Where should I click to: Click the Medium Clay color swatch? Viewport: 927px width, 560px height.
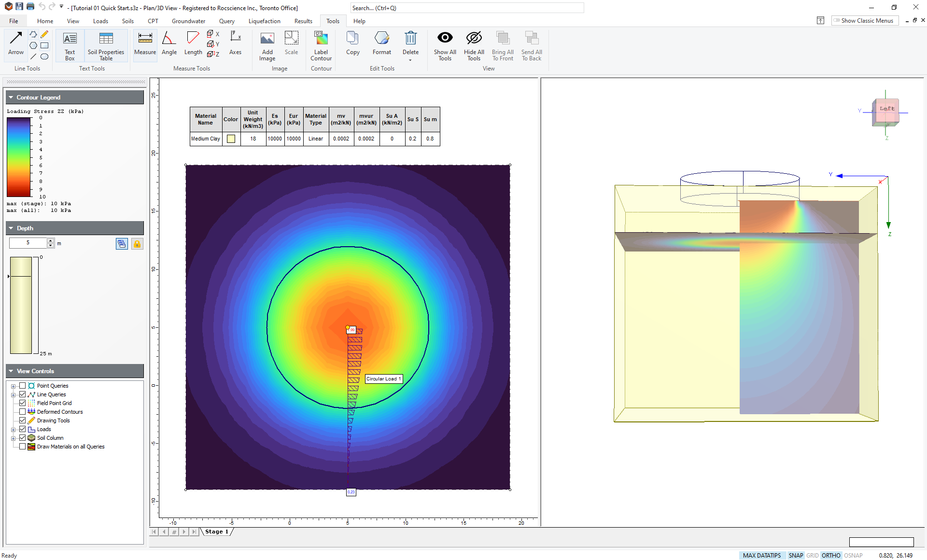(x=231, y=139)
